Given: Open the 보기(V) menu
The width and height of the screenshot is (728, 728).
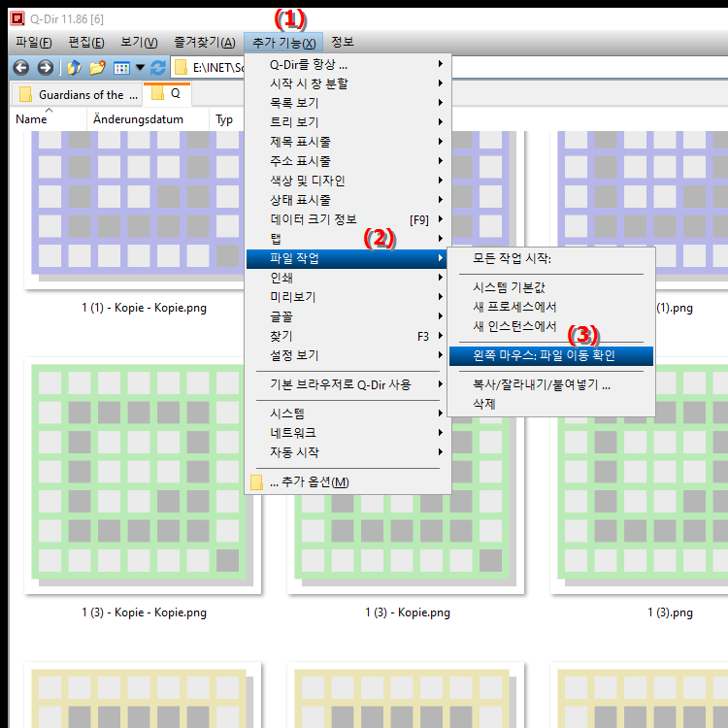Looking at the screenshot, I should (x=139, y=43).
